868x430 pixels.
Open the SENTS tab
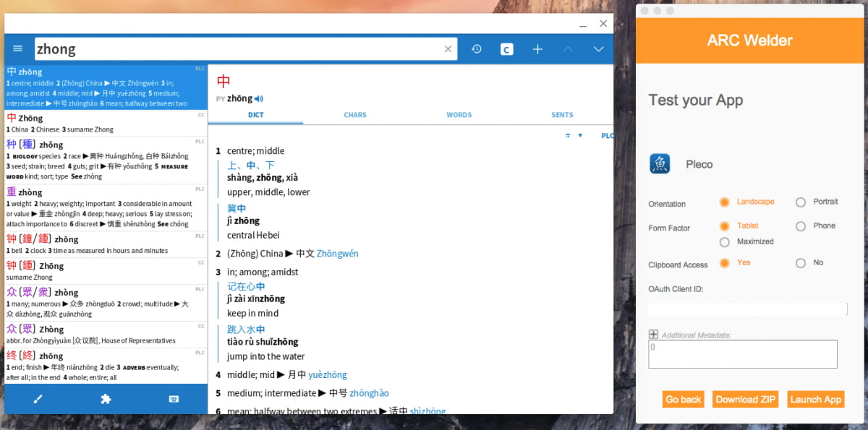[x=562, y=114]
